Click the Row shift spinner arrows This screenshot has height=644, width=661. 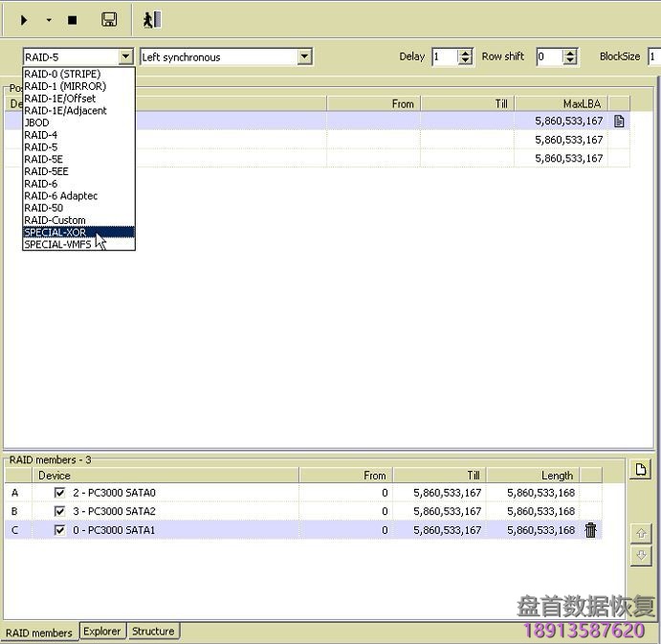point(570,56)
